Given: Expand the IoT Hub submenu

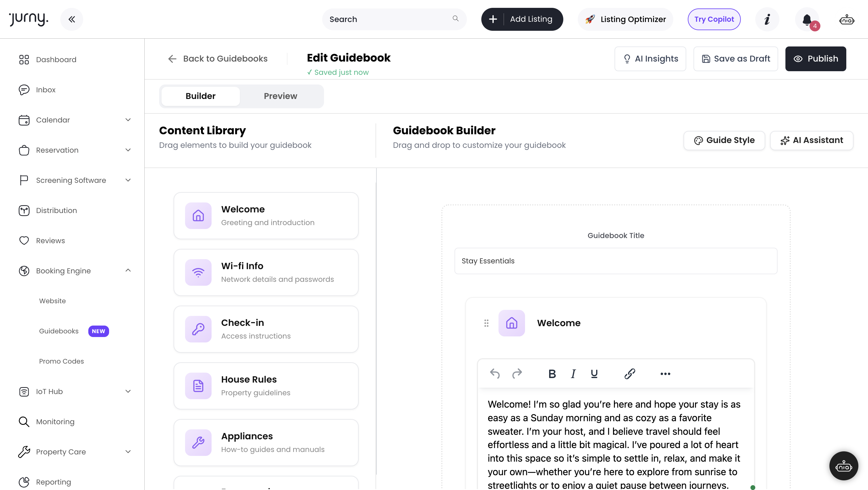Looking at the screenshot, I should point(128,391).
